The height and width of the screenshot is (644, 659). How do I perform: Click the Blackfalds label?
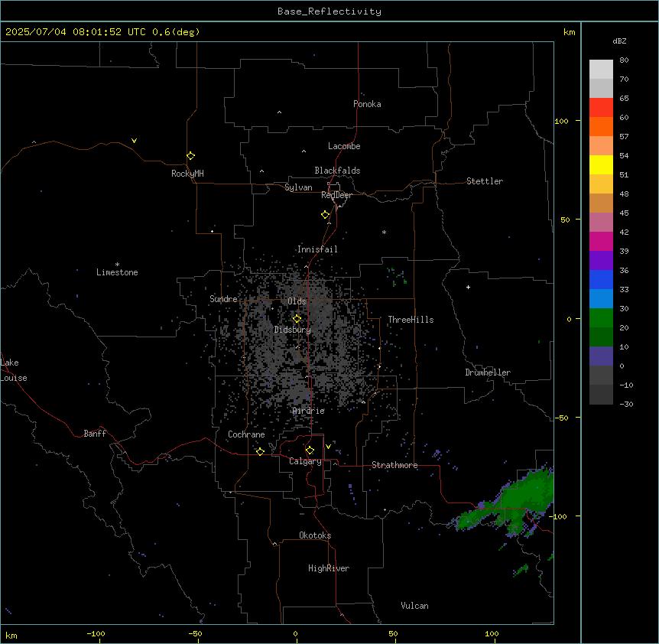click(x=337, y=171)
